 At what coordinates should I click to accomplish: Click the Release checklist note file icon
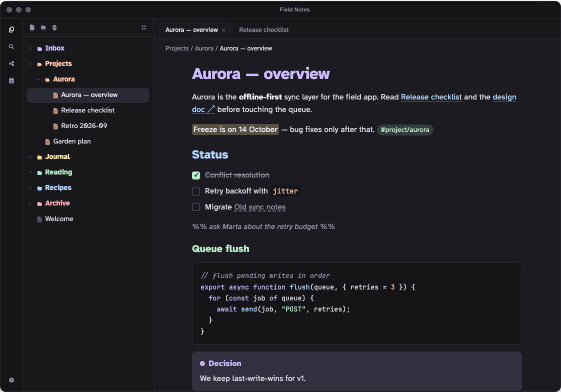coord(55,111)
